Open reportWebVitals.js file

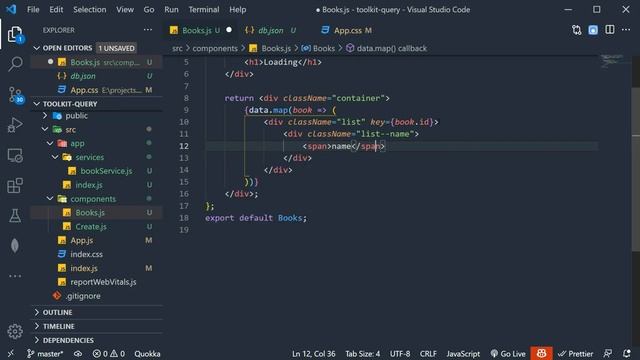click(97, 282)
